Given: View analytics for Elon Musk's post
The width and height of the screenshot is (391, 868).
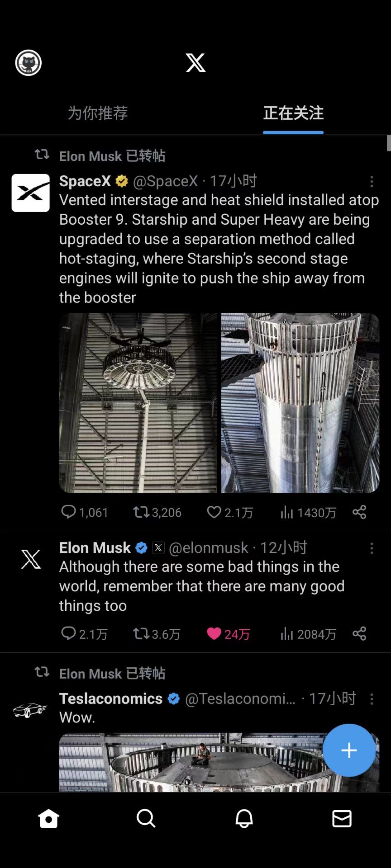Looking at the screenshot, I should [287, 634].
